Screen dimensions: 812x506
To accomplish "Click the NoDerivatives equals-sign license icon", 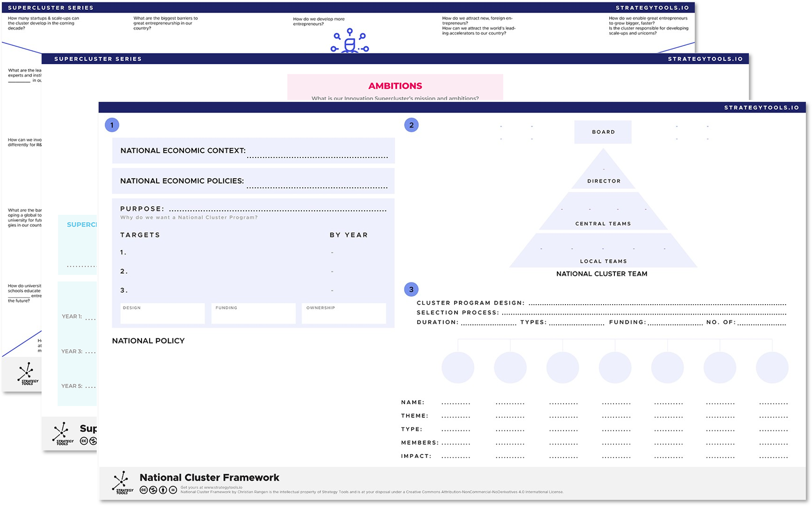I will click(x=173, y=490).
